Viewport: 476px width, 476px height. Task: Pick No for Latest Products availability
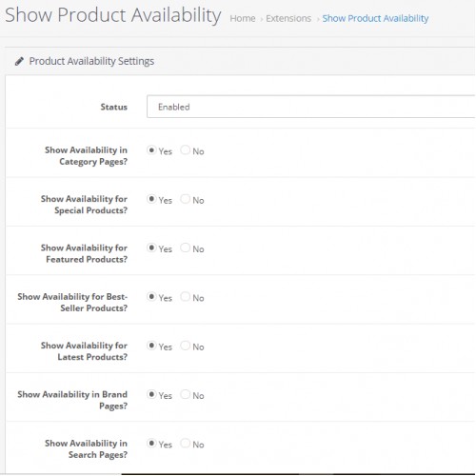(x=185, y=346)
